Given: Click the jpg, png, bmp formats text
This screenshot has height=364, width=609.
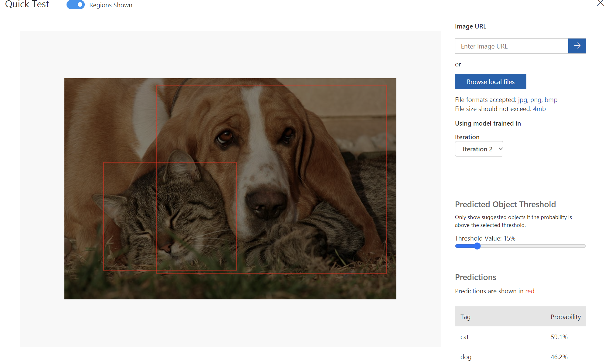Looking at the screenshot, I should 537,100.
